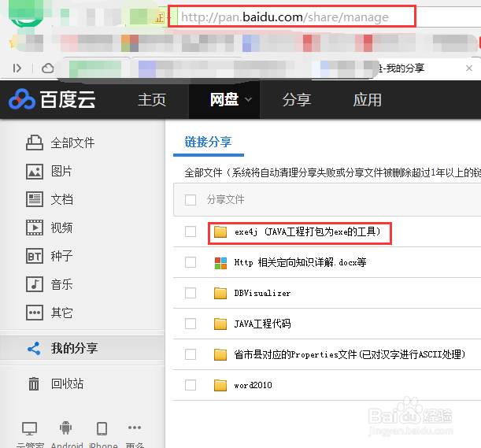
Task: Check the 省市县 Properties row checkbox
Action: [191, 354]
